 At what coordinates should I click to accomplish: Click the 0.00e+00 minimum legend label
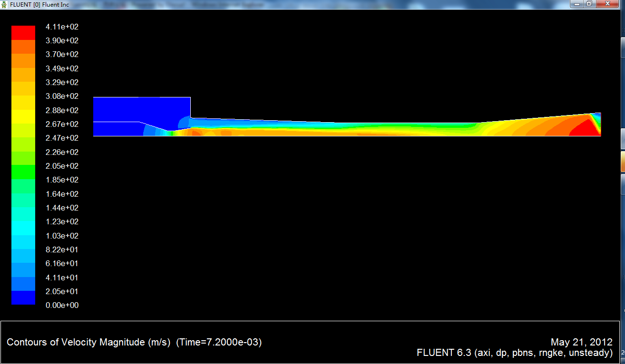point(62,305)
